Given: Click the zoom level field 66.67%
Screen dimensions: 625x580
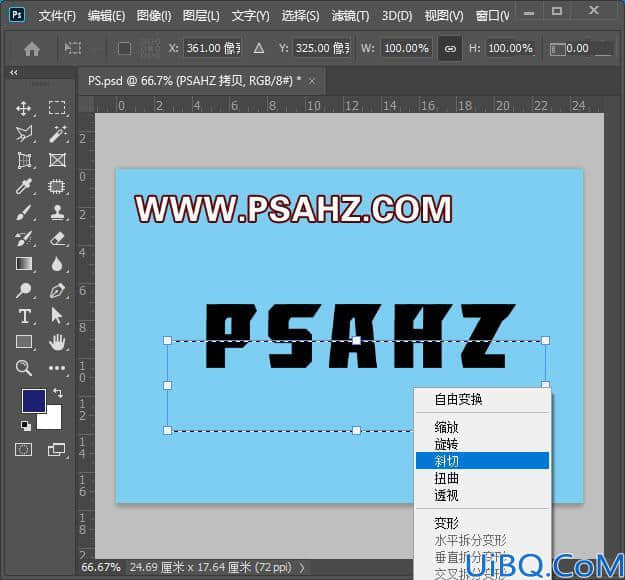Looking at the screenshot, I should (x=101, y=567).
